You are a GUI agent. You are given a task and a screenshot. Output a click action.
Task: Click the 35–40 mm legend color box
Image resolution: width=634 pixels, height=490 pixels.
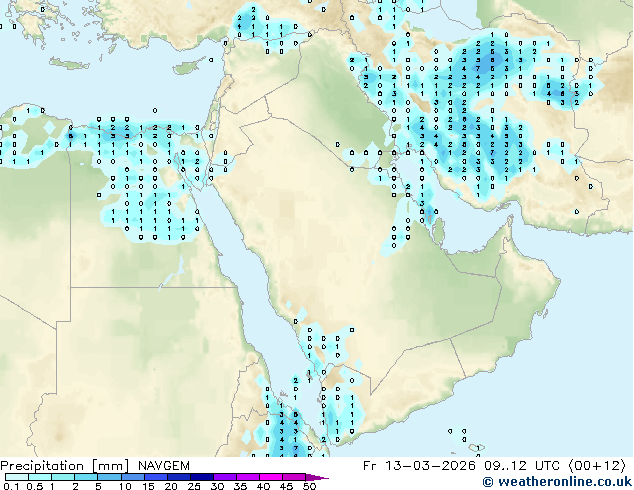tap(248, 477)
